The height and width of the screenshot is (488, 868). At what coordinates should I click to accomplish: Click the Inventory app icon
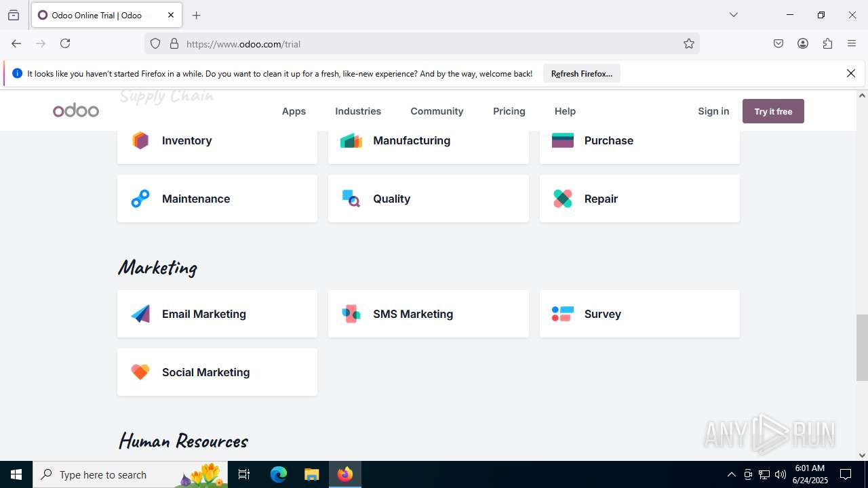tap(140, 140)
